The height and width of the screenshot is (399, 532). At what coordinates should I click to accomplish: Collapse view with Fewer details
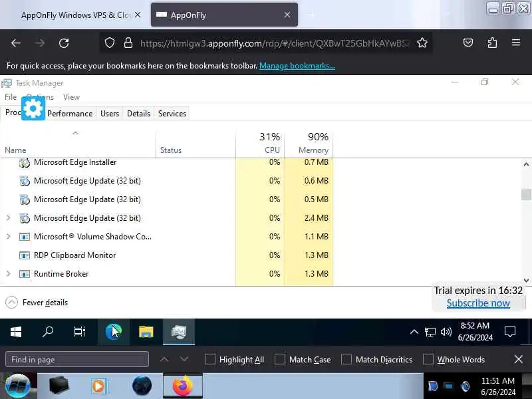tap(37, 303)
